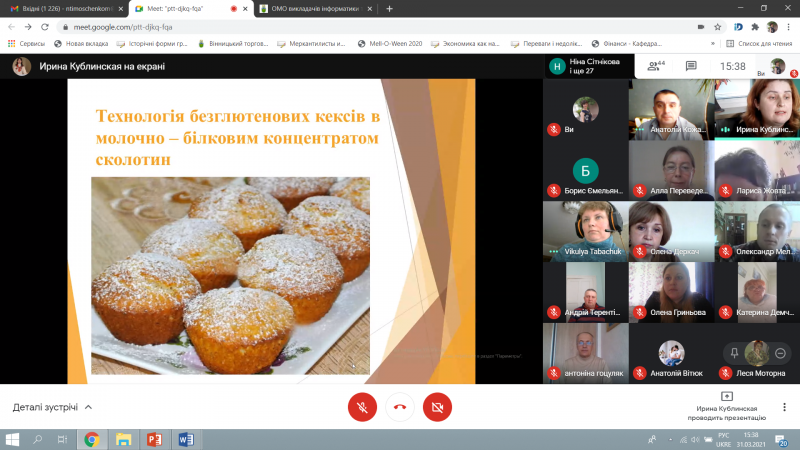Select the Олена Деркач video tile
Viewport: 800px width, 450px height.
coord(671,232)
